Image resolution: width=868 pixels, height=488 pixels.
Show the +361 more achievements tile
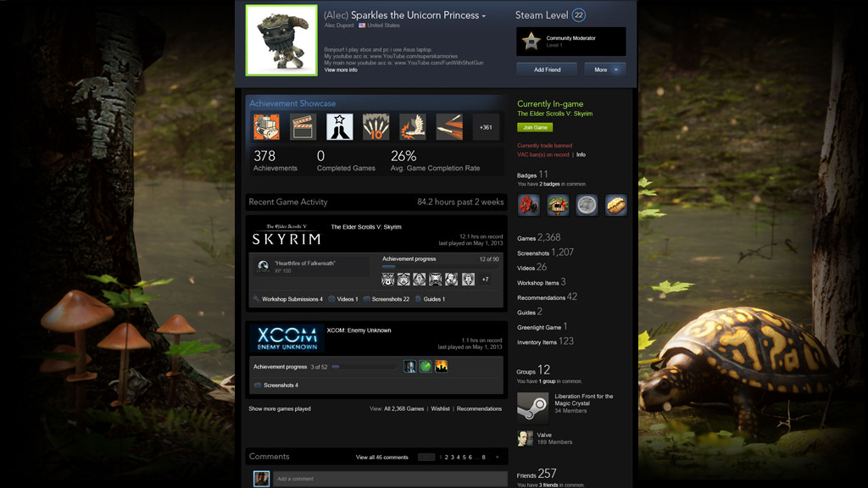(x=486, y=127)
